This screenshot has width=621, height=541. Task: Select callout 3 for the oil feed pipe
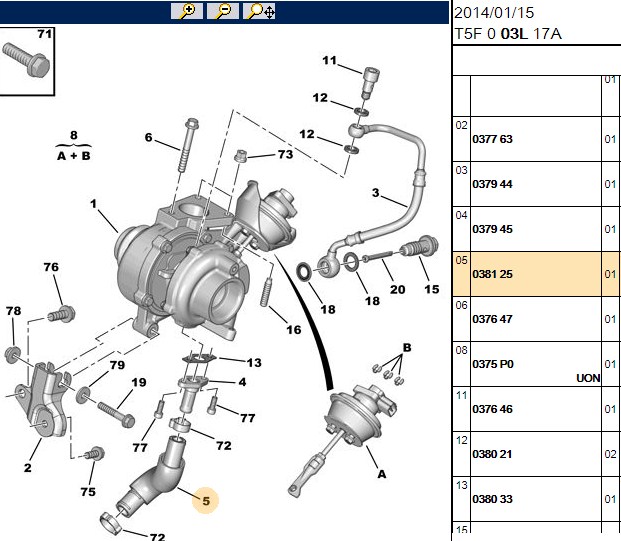375,193
